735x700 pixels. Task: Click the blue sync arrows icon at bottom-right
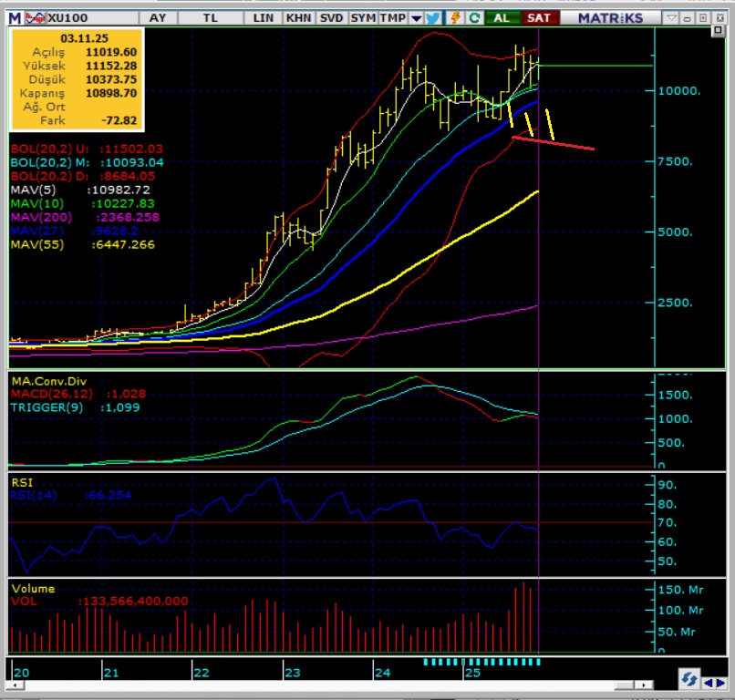(x=689, y=679)
